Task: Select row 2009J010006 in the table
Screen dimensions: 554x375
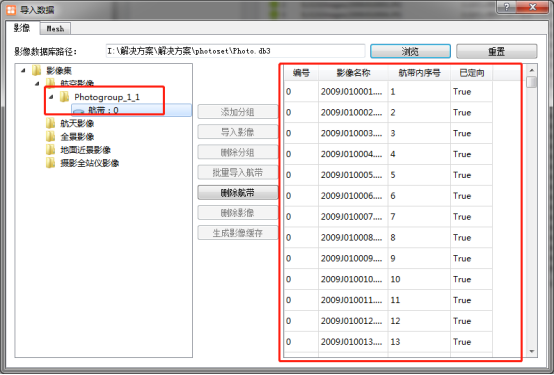Action: coord(388,196)
